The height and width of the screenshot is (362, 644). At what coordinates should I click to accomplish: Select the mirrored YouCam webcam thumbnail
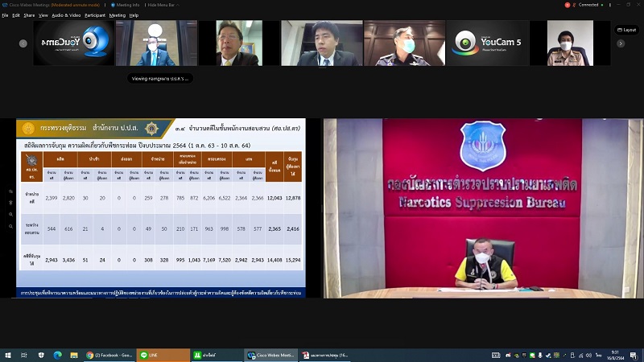72,43
